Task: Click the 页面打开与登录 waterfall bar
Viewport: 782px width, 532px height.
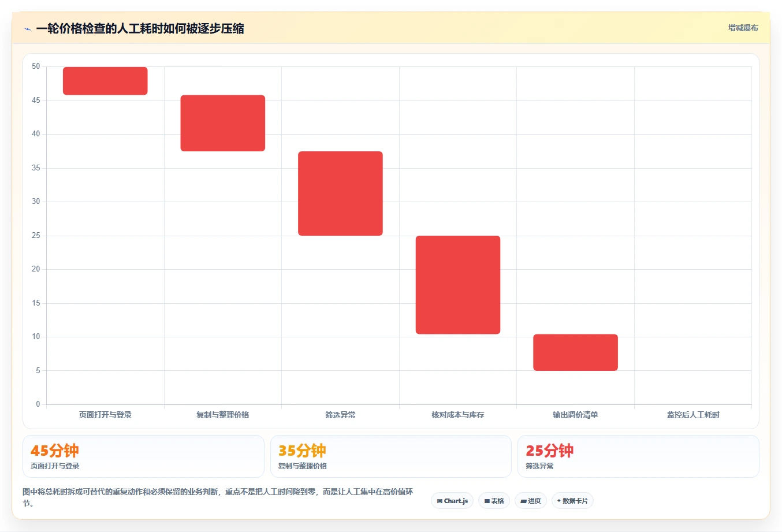Action: click(105, 81)
